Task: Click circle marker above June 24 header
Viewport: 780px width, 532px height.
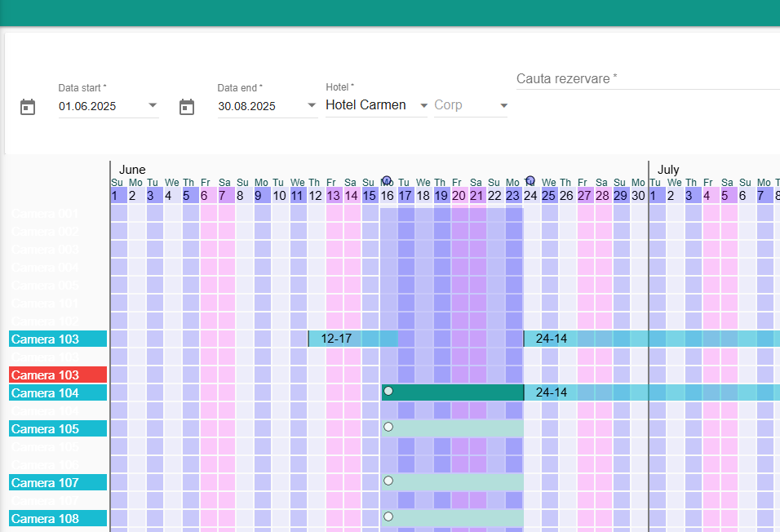Action: click(x=530, y=180)
